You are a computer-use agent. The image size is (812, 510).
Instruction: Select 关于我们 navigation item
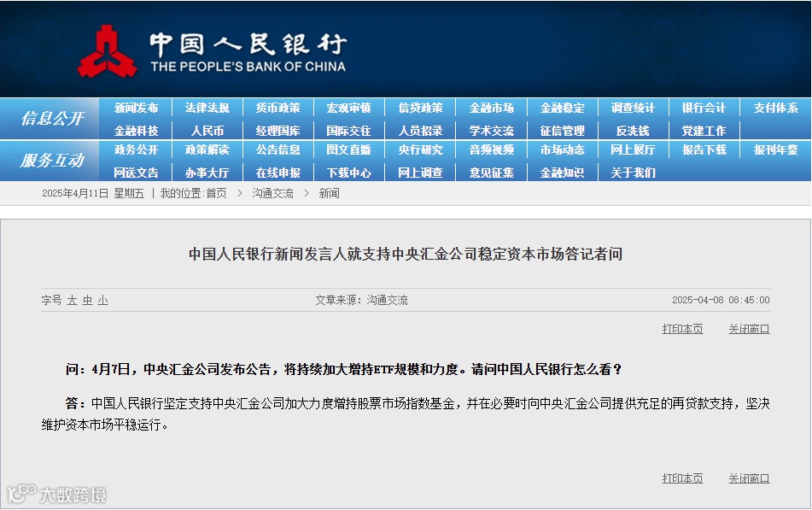[633, 173]
